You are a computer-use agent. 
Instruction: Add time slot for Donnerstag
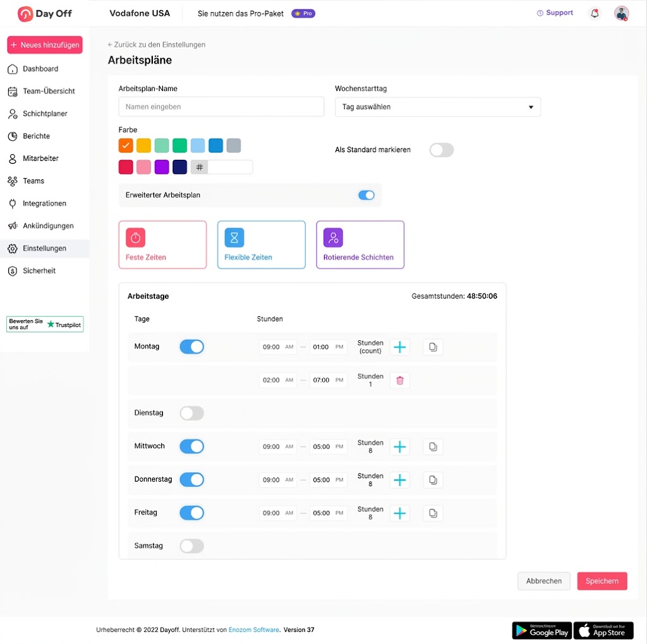(399, 480)
